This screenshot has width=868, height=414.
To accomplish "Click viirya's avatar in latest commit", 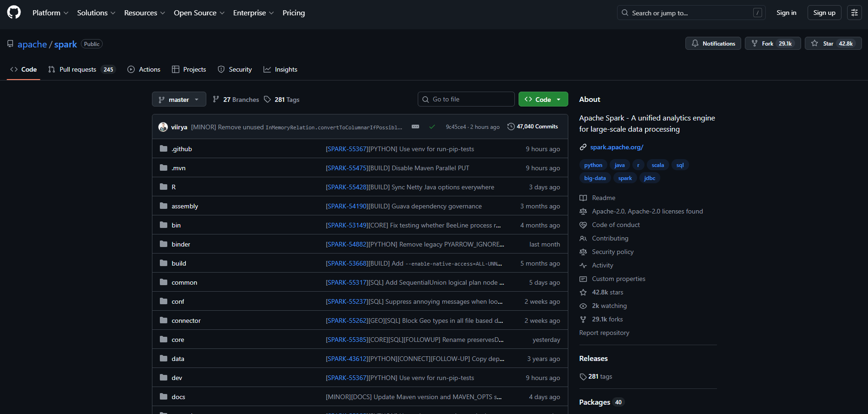I will 163,127.
